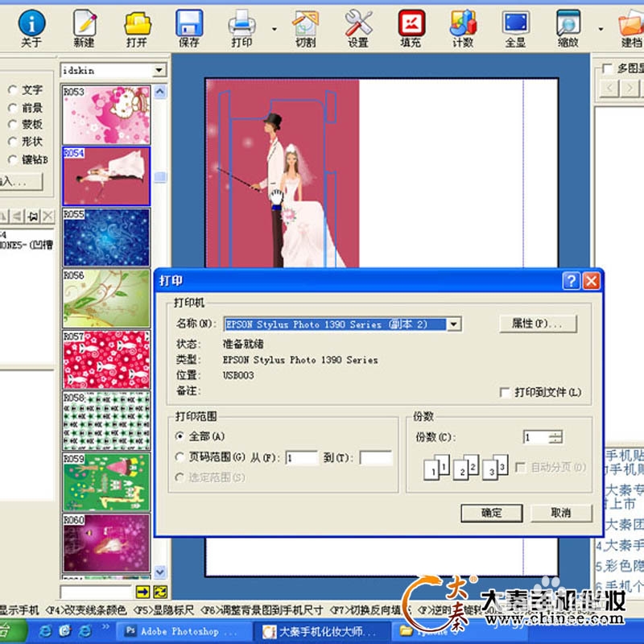Click thumbnail list scroll down arrow
This screenshot has width=644, height=644.
pos(160,572)
